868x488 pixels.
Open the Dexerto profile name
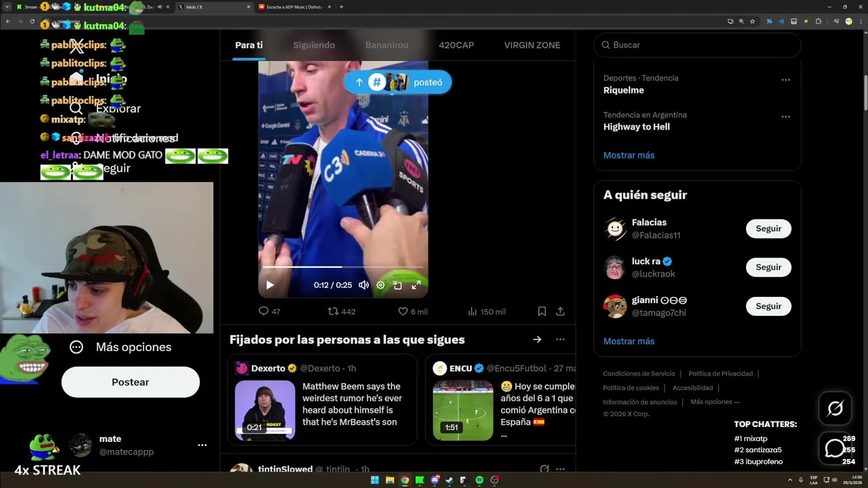(269, 368)
